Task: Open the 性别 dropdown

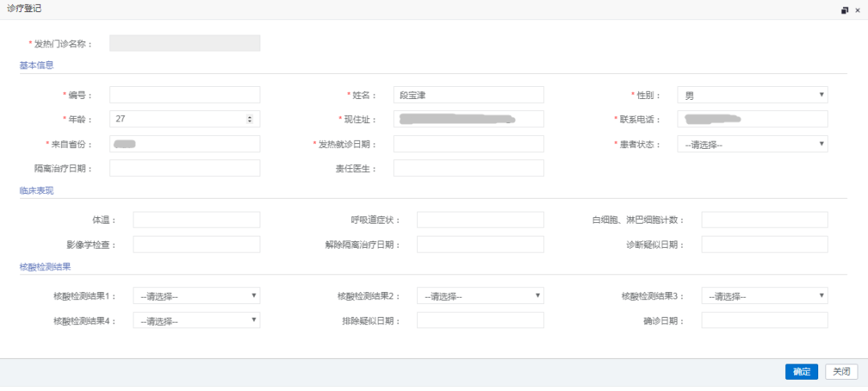Action: tap(752, 95)
